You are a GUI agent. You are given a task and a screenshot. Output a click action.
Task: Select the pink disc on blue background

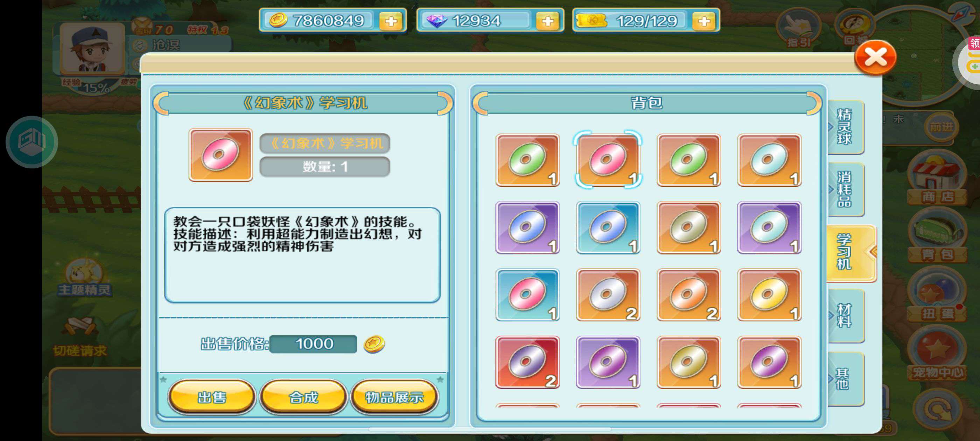pyautogui.click(x=527, y=295)
